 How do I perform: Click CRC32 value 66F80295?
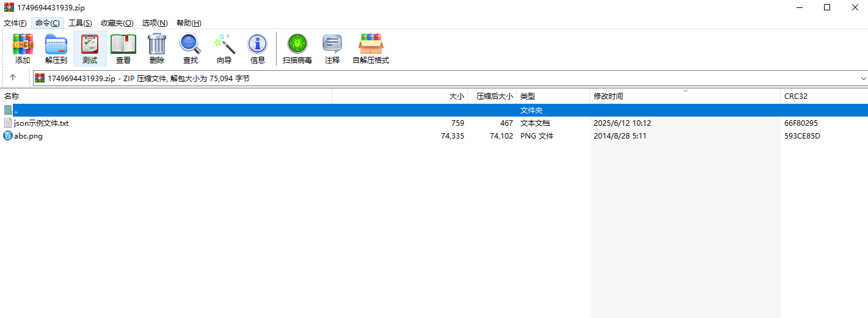click(x=801, y=123)
